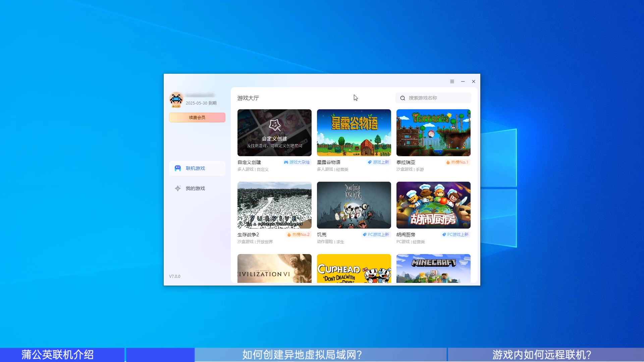Jump to 蒲公英联机介绍 chapter in bottom bar

click(x=62, y=355)
